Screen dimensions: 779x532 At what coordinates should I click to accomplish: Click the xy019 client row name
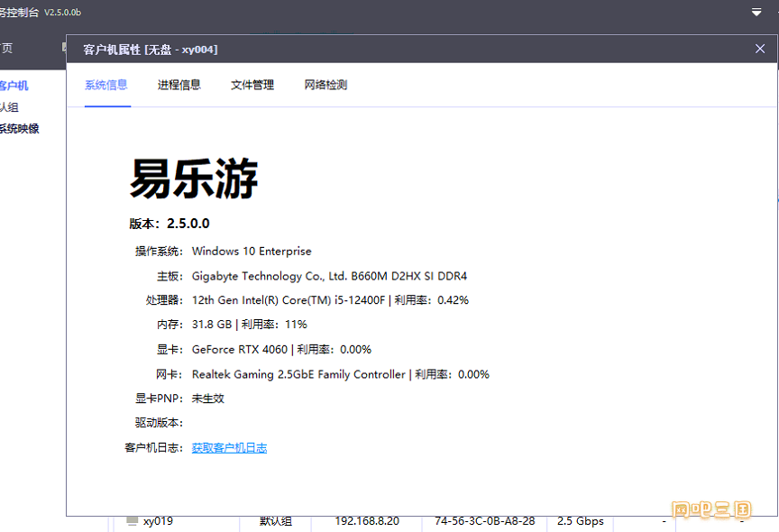158,521
